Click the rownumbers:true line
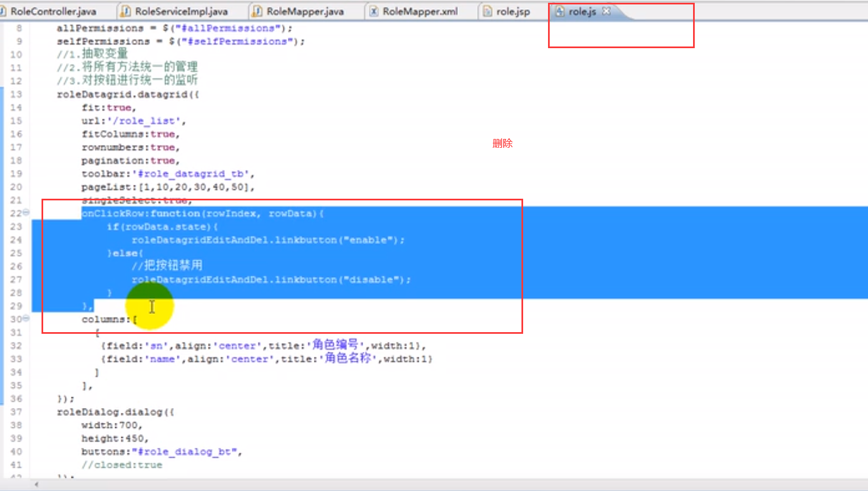This screenshot has height=491, width=868. pyautogui.click(x=131, y=147)
